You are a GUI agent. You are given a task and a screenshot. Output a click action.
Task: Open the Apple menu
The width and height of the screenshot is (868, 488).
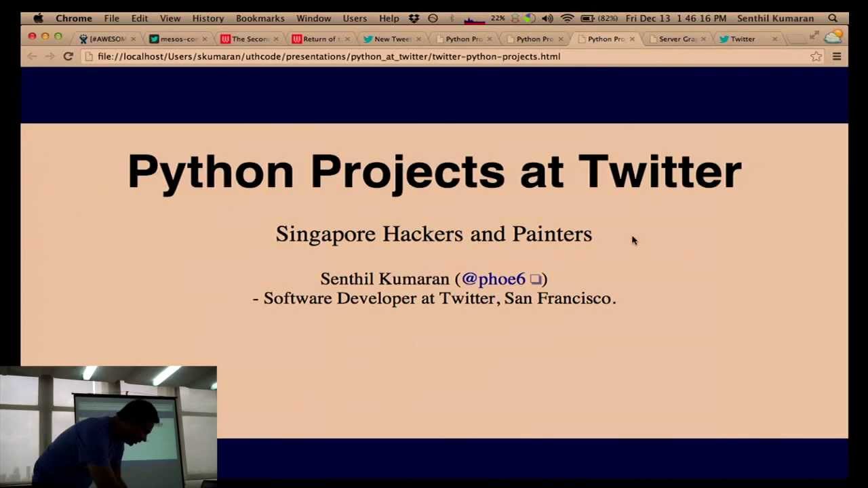point(39,18)
